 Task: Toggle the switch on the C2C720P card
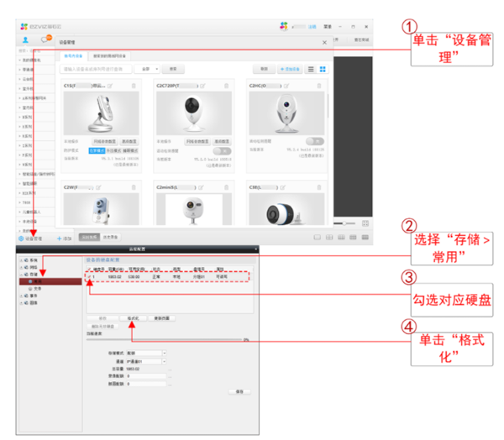[222, 151]
